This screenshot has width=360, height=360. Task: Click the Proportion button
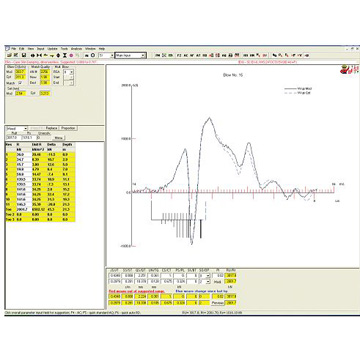68,128
